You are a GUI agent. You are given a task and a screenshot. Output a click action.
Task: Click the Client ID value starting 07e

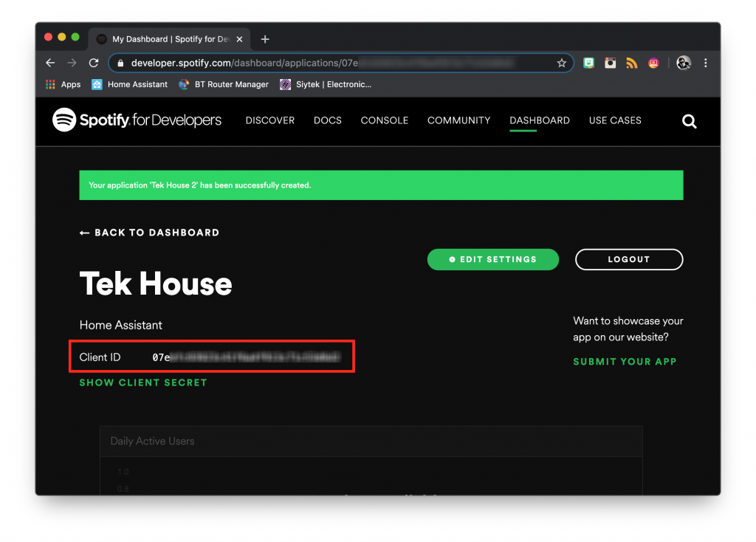tap(247, 357)
